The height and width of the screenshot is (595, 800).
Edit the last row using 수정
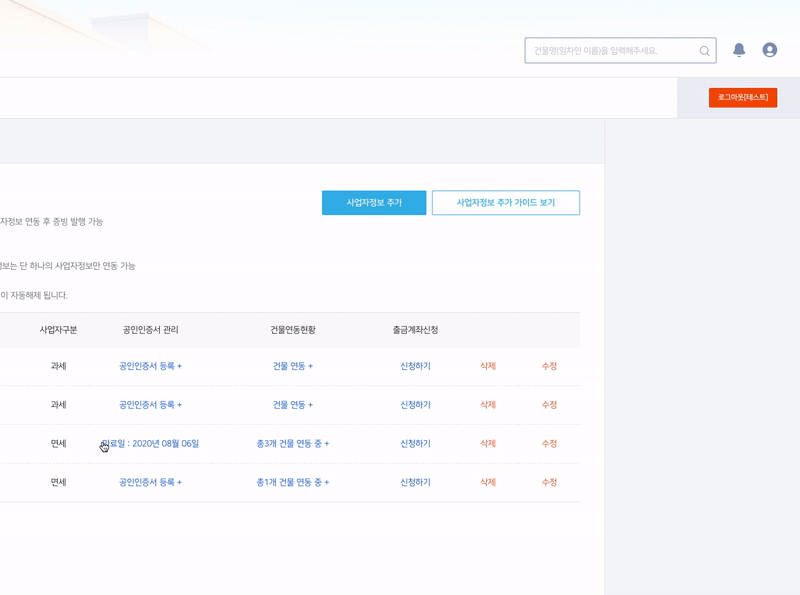549,482
